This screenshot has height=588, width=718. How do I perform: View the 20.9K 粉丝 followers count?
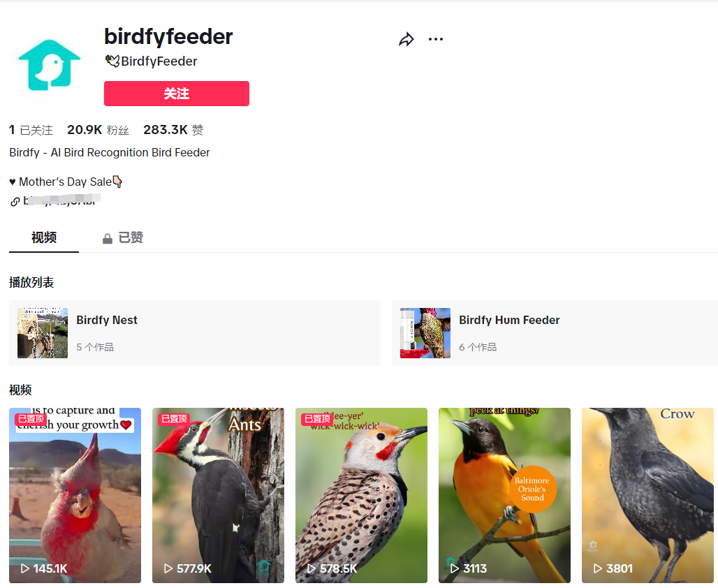coord(98,130)
